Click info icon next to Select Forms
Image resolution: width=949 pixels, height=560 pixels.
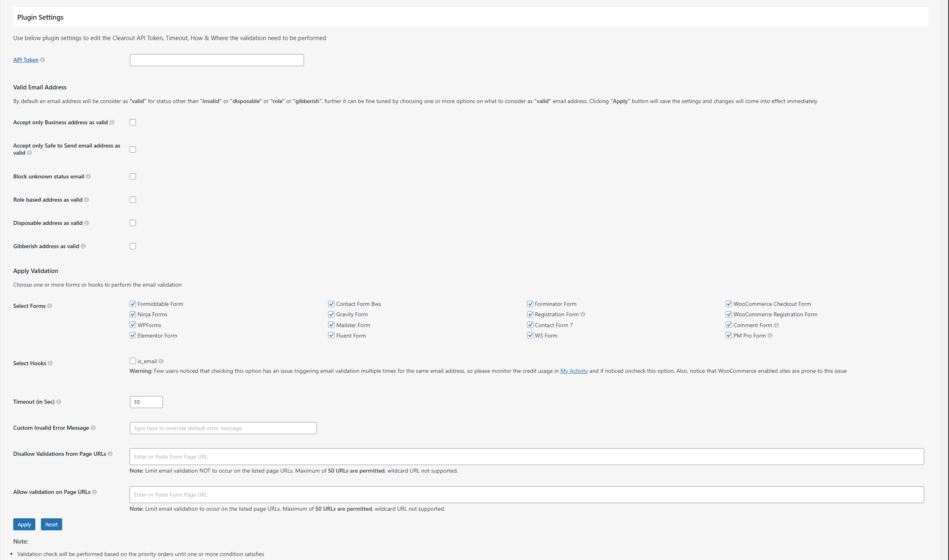pyautogui.click(x=50, y=306)
